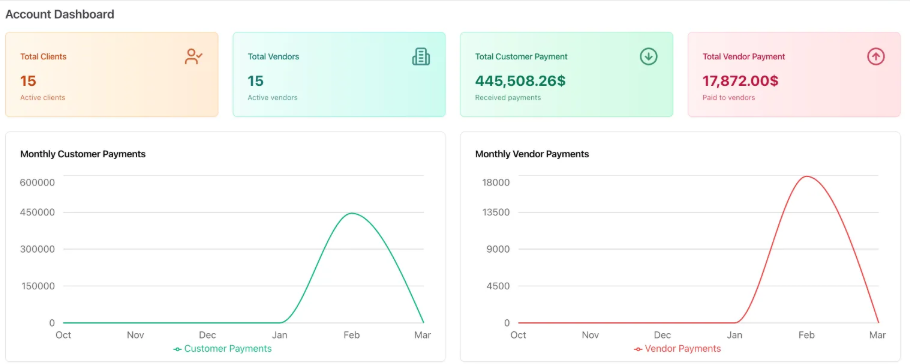Click the Monthly Customer Payments chart title
Image resolution: width=910 pixels, height=364 pixels.
83,154
